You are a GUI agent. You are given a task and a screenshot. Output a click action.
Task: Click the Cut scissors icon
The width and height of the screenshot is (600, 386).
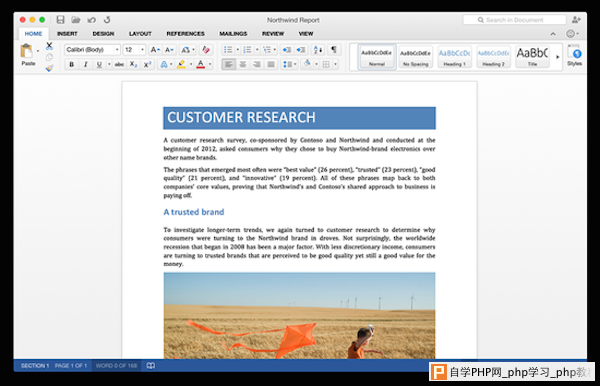coord(49,46)
